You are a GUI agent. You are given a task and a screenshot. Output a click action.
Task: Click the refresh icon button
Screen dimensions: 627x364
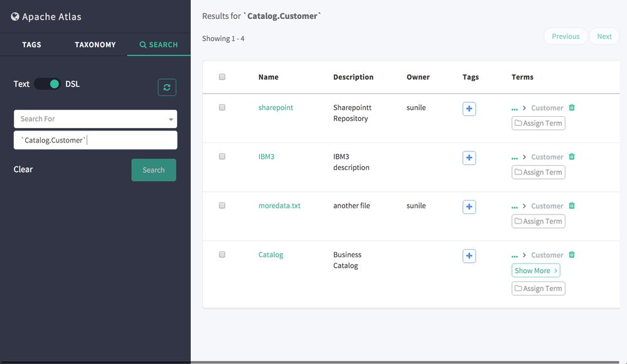point(167,88)
